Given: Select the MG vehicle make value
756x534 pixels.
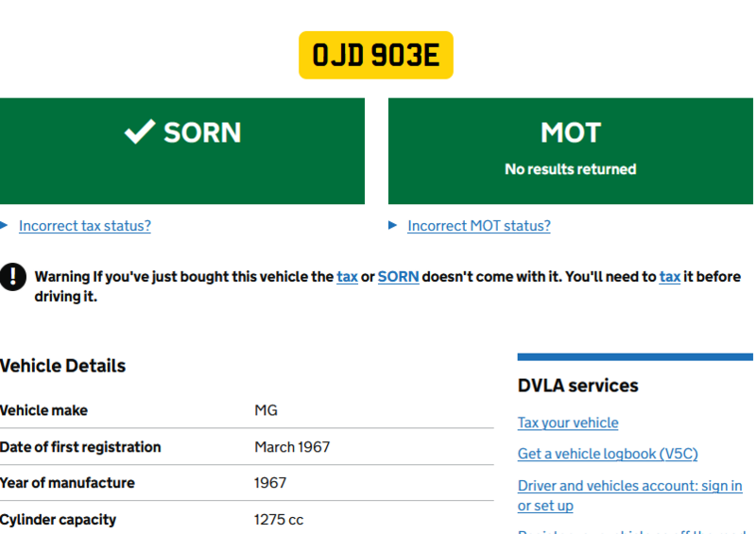Looking at the screenshot, I should [x=266, y=410].
